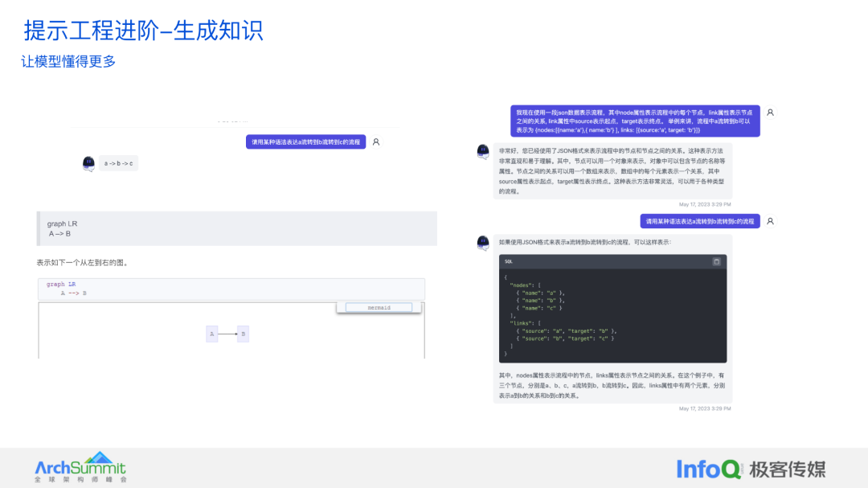Click the slide title "提示工程进阶–生成知识"
The image size is (868, 488).
[143, 31]
